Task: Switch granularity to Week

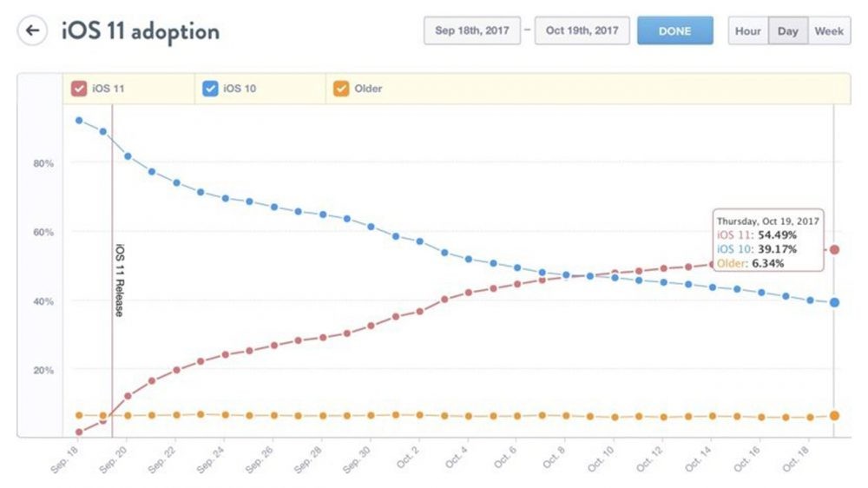Action: [829, 30]
